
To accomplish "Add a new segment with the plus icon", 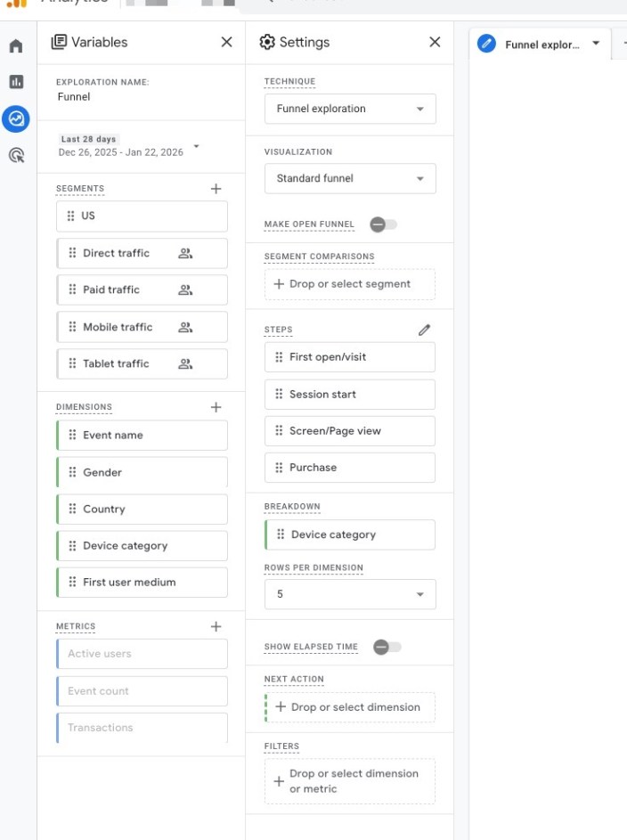I will (x=216, y=188).
